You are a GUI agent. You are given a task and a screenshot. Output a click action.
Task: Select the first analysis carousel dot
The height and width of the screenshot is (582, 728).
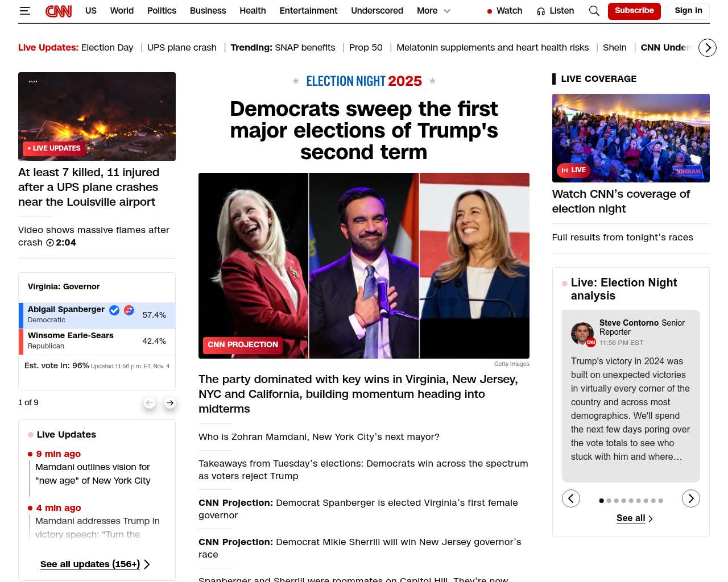[x=602, y=501]
